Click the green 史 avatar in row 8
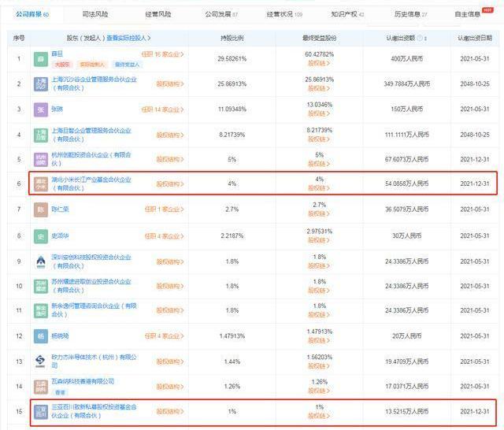The height and width of the screenshot is (430, 504). 41,236
